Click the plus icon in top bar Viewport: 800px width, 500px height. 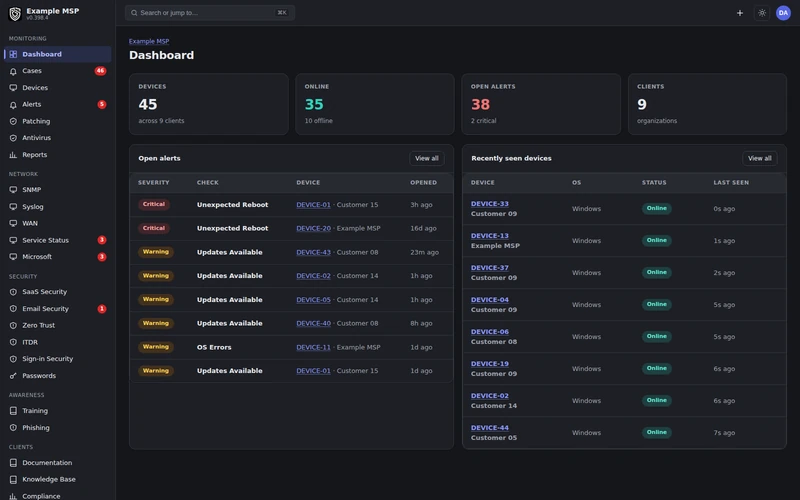tap(740, 13)
